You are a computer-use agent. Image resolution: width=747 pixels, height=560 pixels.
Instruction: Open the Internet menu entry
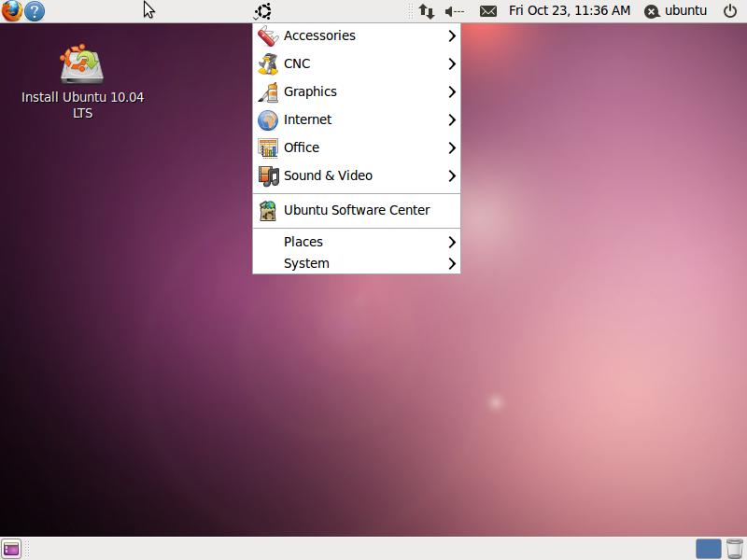(x=357, y=120)
